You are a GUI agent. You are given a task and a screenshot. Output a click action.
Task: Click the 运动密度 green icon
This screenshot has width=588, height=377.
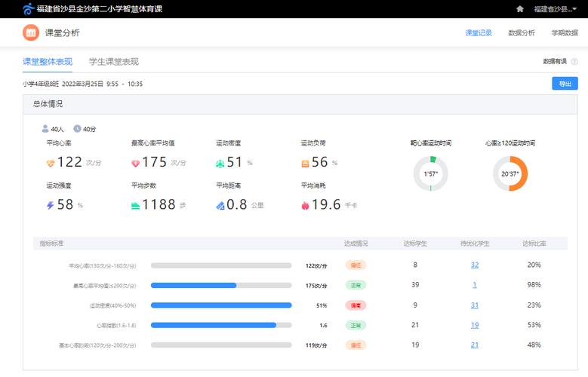[220, 164]
